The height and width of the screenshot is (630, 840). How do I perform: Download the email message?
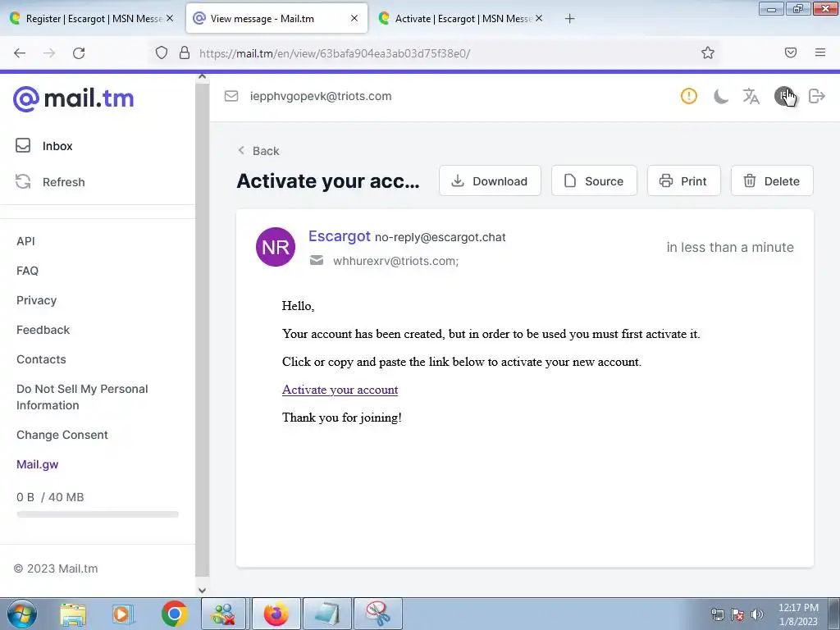pos(490,181)
